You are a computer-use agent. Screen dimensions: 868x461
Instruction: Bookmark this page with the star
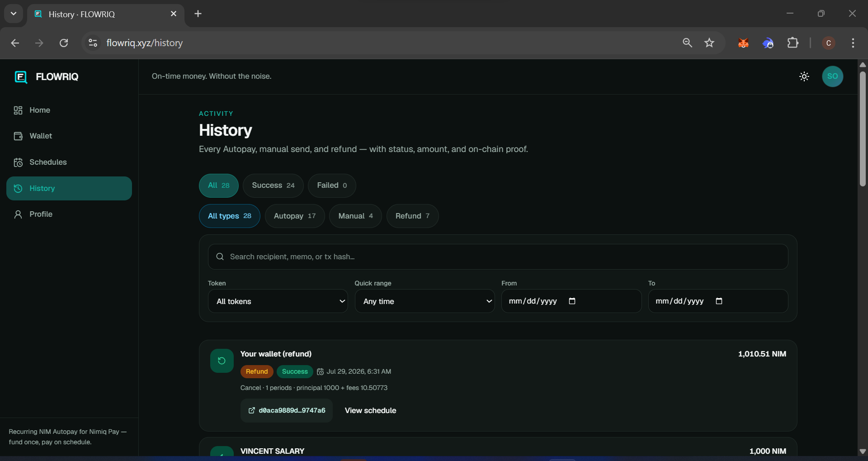tap(709, 43)
